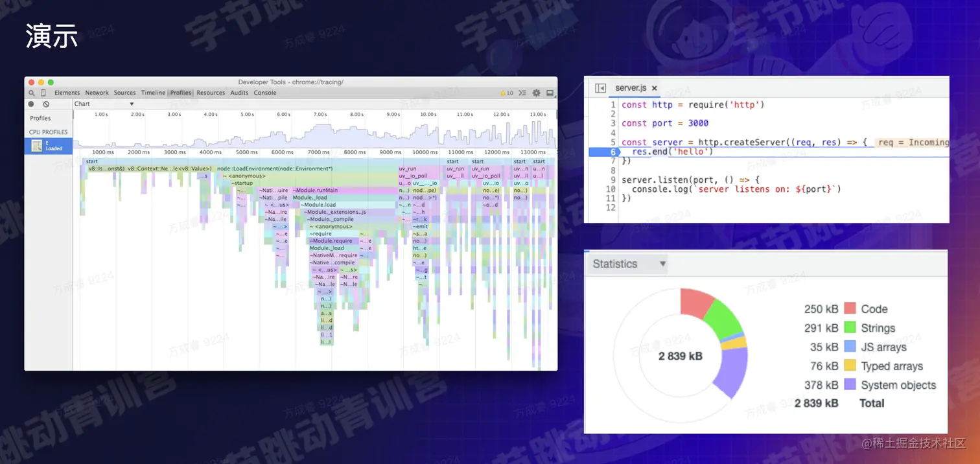This screenshot has height=464, width=980.
Task: Click the blue JS arrays legend swatch
Action: [850, 347]
